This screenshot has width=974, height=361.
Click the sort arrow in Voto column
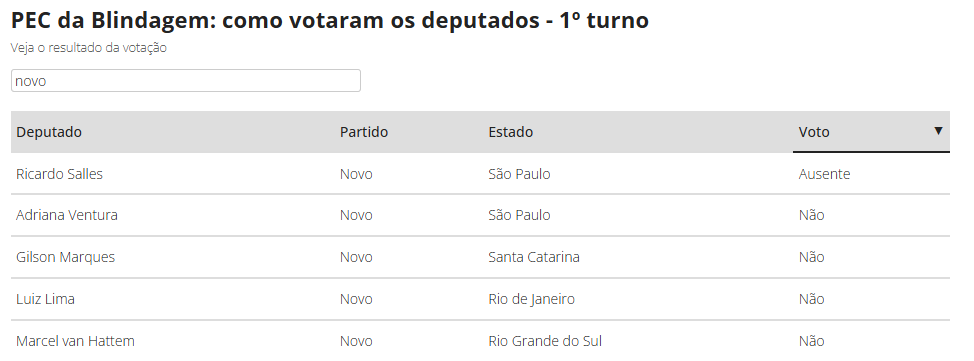click(938, 130)
